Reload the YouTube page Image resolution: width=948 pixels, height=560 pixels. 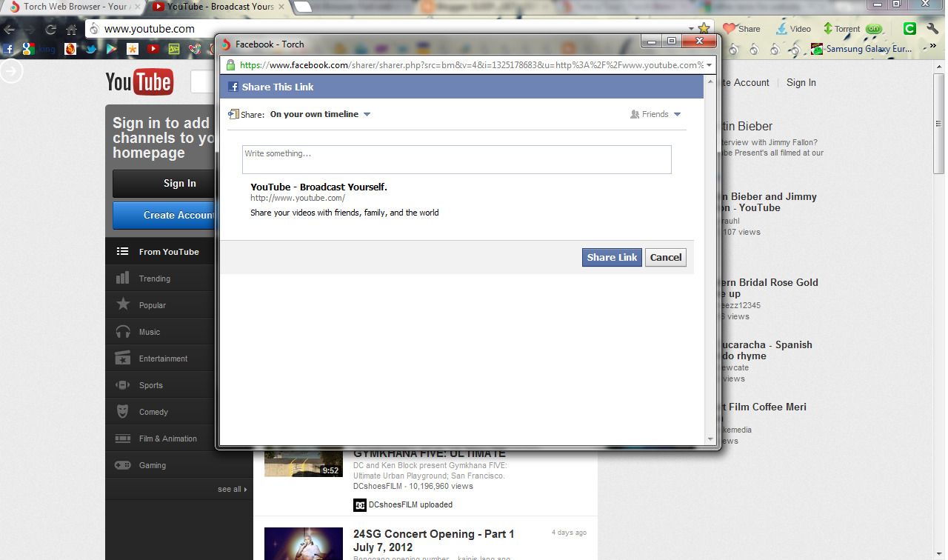pos(50,30)
